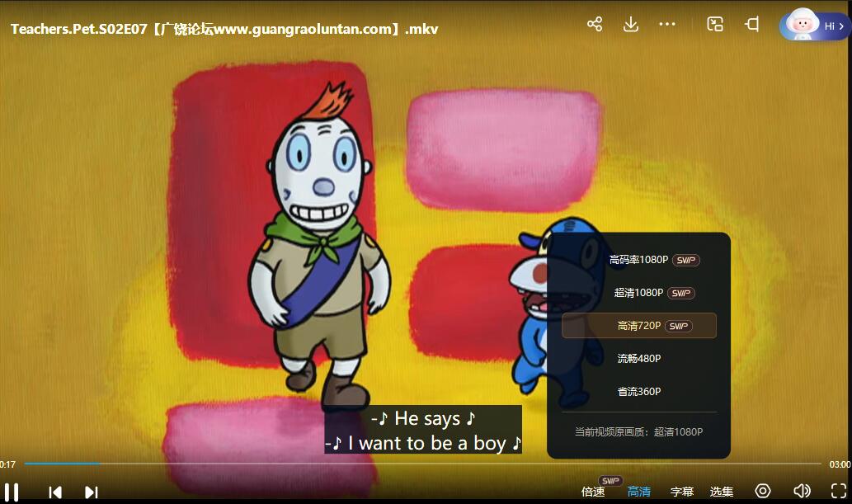The height and width of the screenshot is (504, 852).
Task: Select 省流360P quality option
Action: (639, 392)
